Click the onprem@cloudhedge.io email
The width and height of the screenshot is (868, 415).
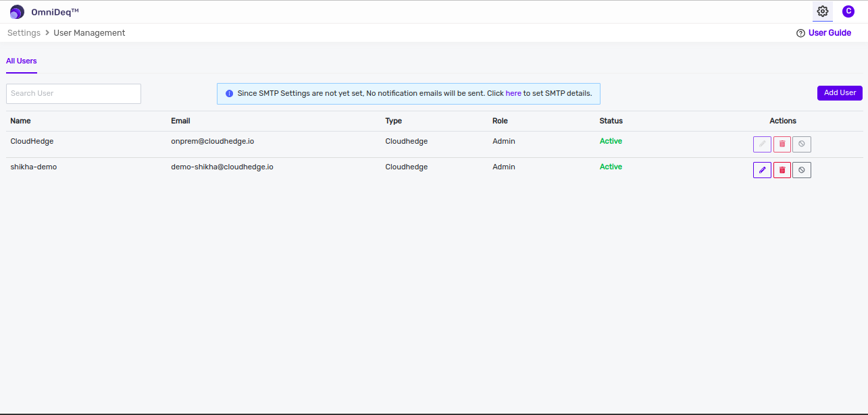(213, 142)
